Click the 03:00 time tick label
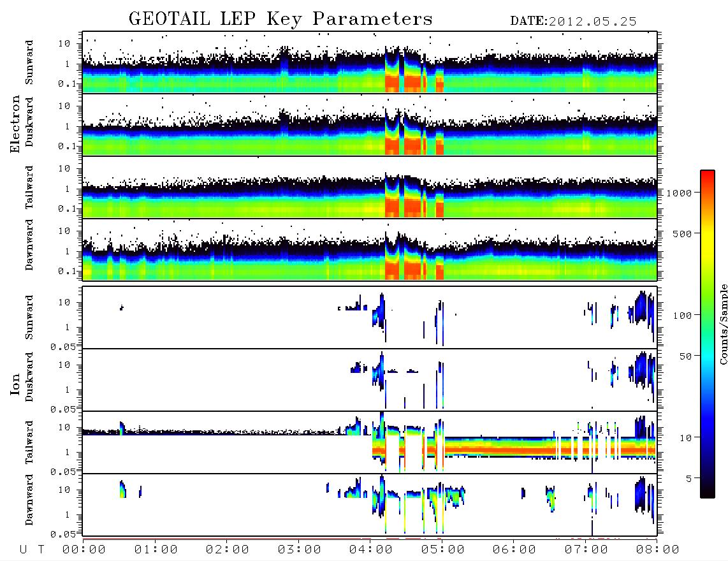This screenshot has height=561, width=728. coord(300,550)
